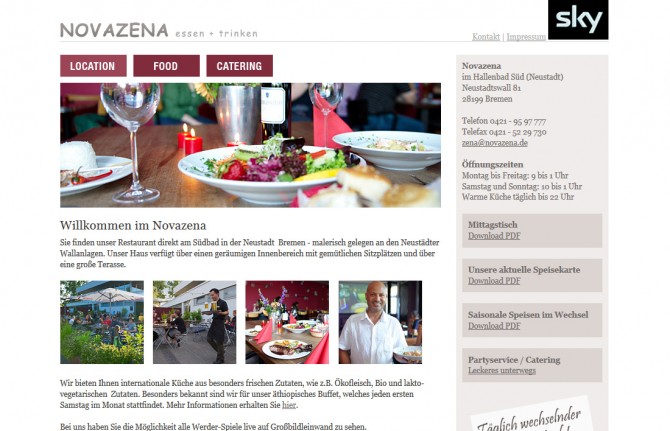Image resolution: width=670 pixels, height=431 pixels.
Task: Open the CATERING menu tab
Action: click(239, 66)
